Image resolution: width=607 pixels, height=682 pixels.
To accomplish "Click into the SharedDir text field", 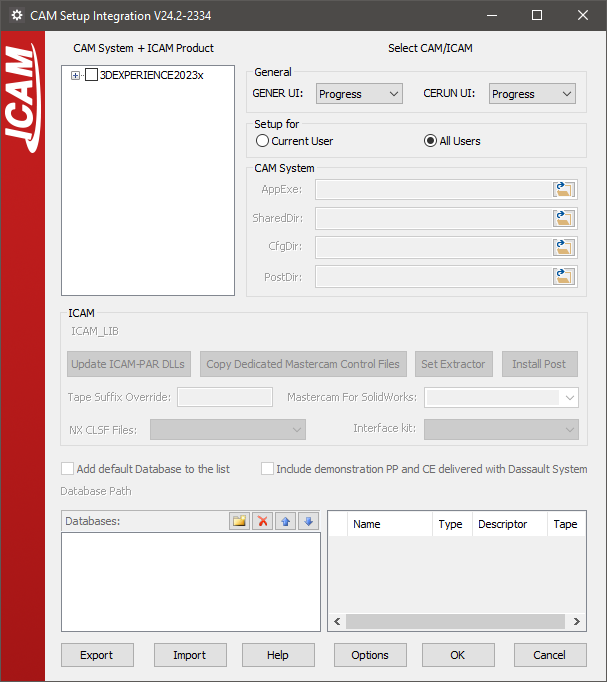I will [x=434, y=218].
